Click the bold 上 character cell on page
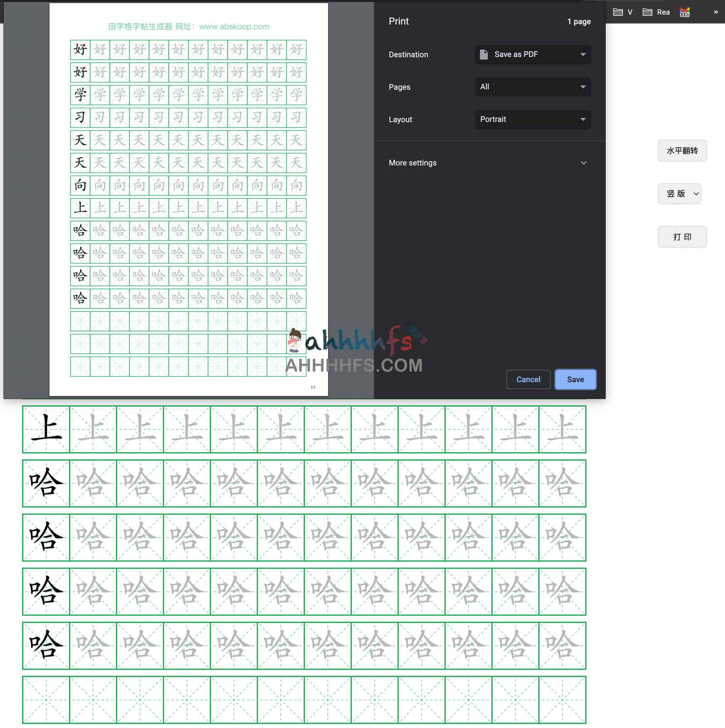The width and height of the screenshot is (725, 728). pos(46,429)
